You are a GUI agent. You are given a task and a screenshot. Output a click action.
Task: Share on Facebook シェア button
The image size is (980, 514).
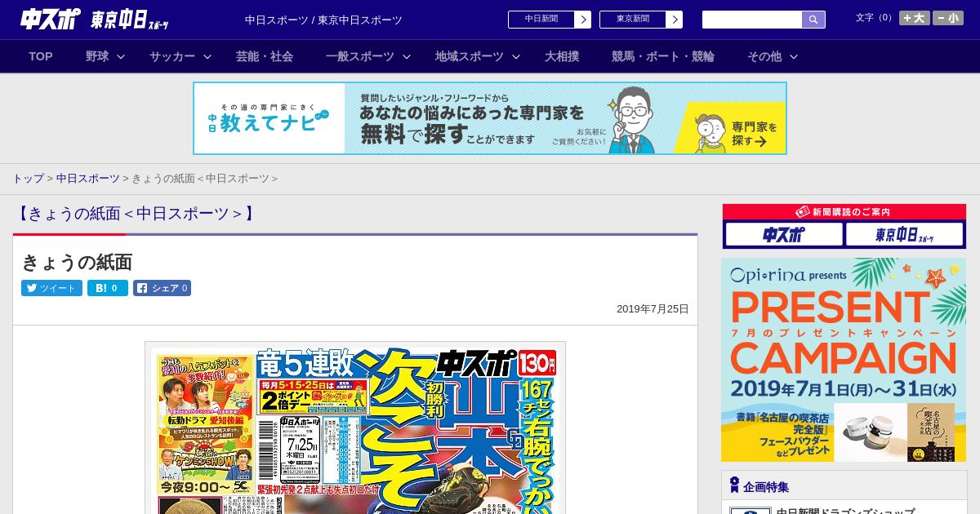(162, 288)
